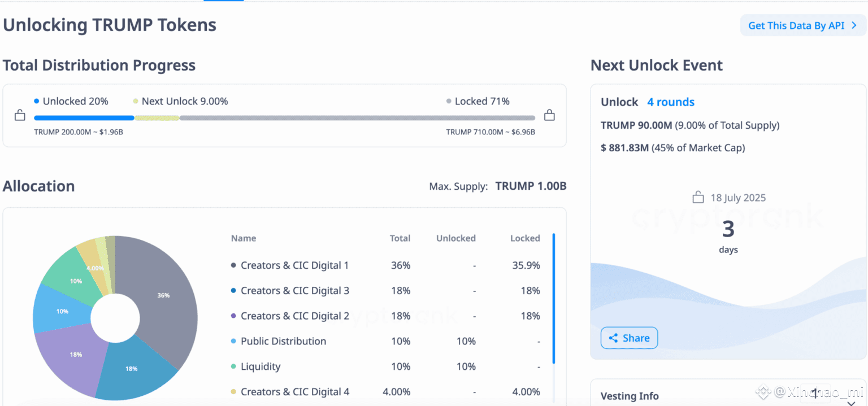The image size is (868, 406).
Task: Click the Locked column header
Action: point(525,238)
